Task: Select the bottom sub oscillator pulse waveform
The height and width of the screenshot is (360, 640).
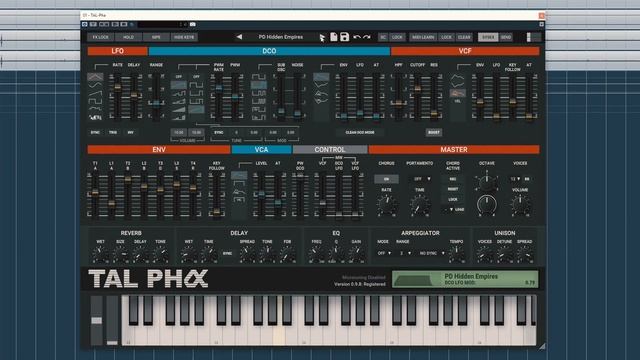Action: coord(259,118)
